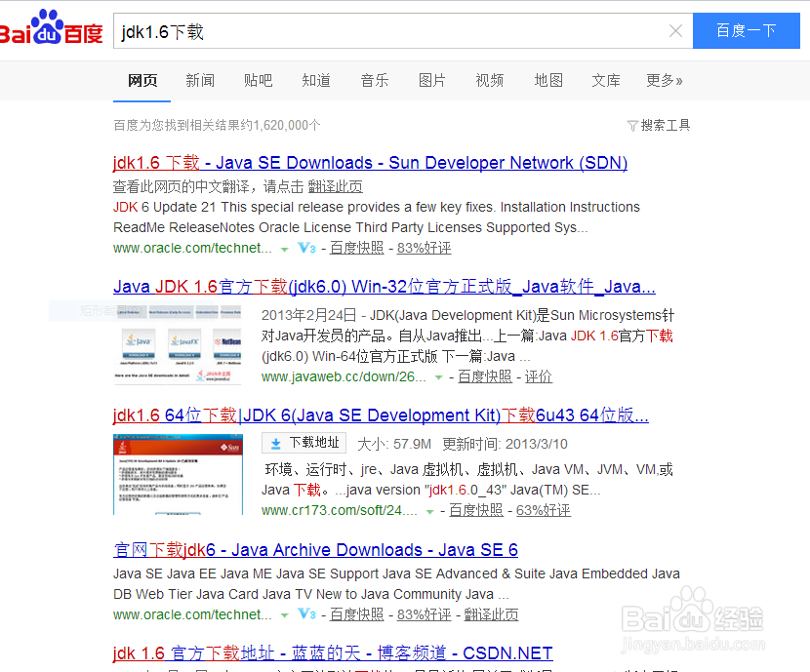Click the www.cr173.com/soft/24... URL text

[x=340, y=510]
